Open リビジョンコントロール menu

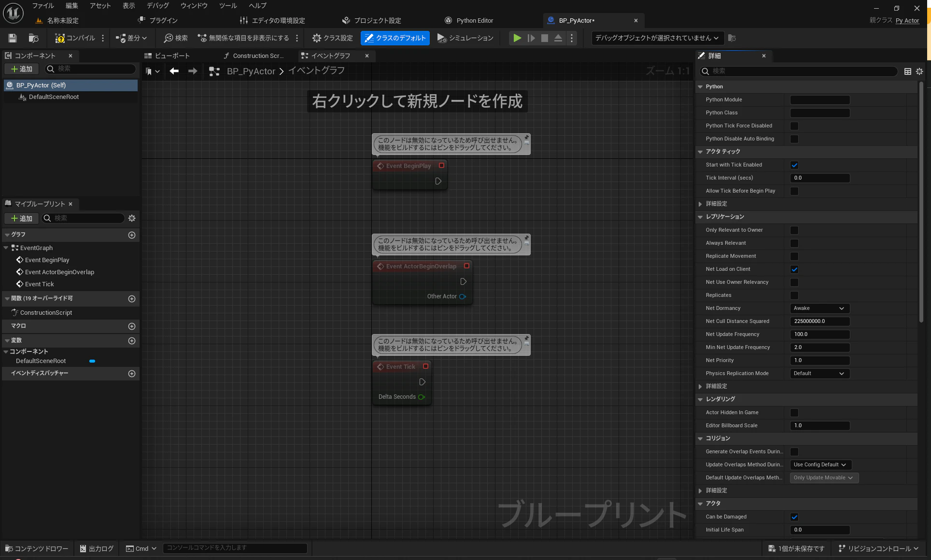pyautogui.click(x=879, y=548)
